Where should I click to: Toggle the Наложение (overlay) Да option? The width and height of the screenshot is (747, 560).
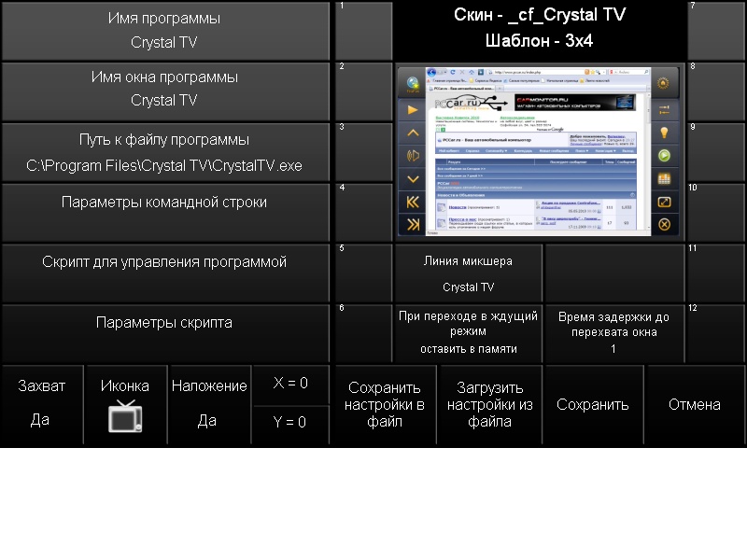coord(209,405)
